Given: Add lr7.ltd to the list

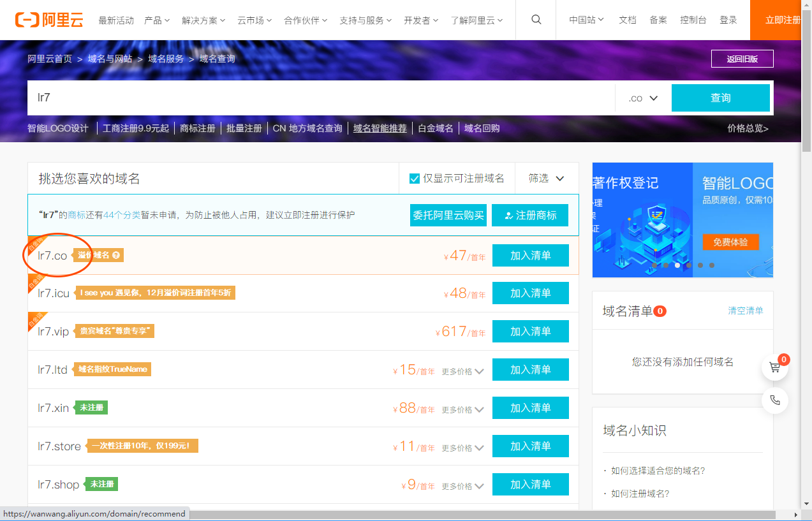Looking at the screenshot, I should 530,370.
